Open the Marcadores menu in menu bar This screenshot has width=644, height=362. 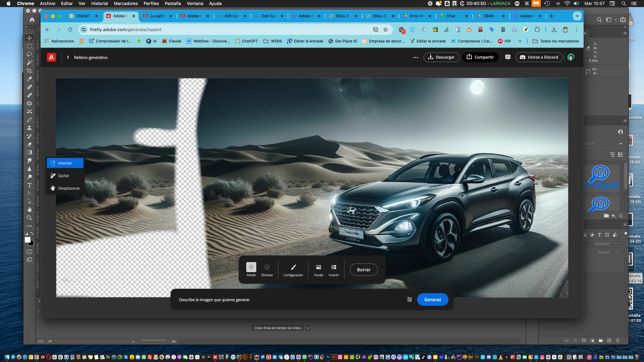point(126,3)
